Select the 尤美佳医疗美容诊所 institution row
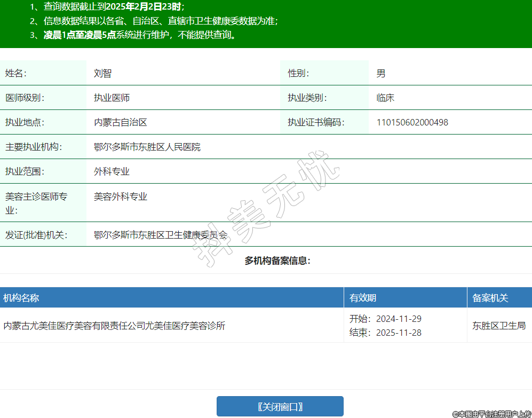This screenshot has width=532, height=418. tap(114, 325)
